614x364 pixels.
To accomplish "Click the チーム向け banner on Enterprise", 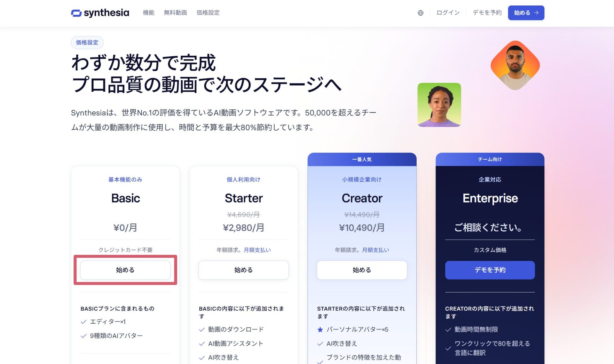I will tap(490, 159).
